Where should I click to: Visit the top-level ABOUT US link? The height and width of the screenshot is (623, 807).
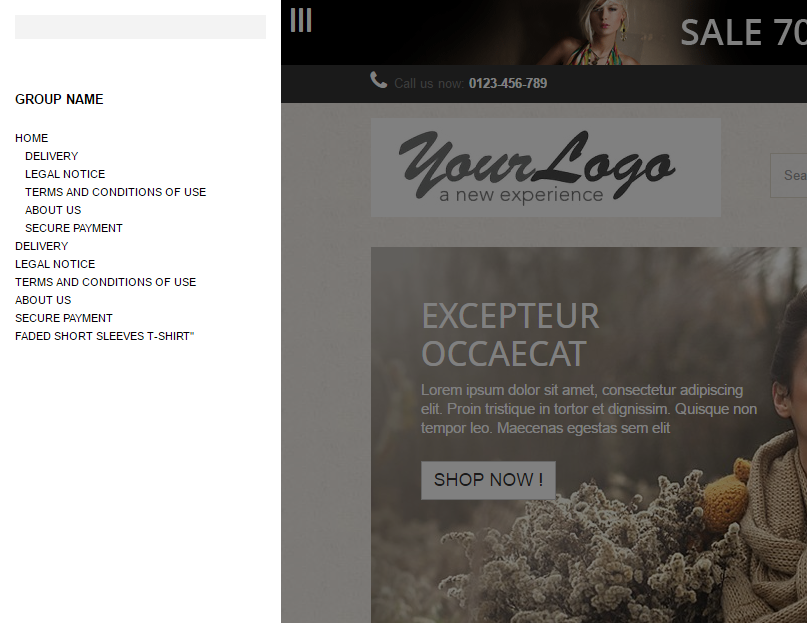coord(43,300)
